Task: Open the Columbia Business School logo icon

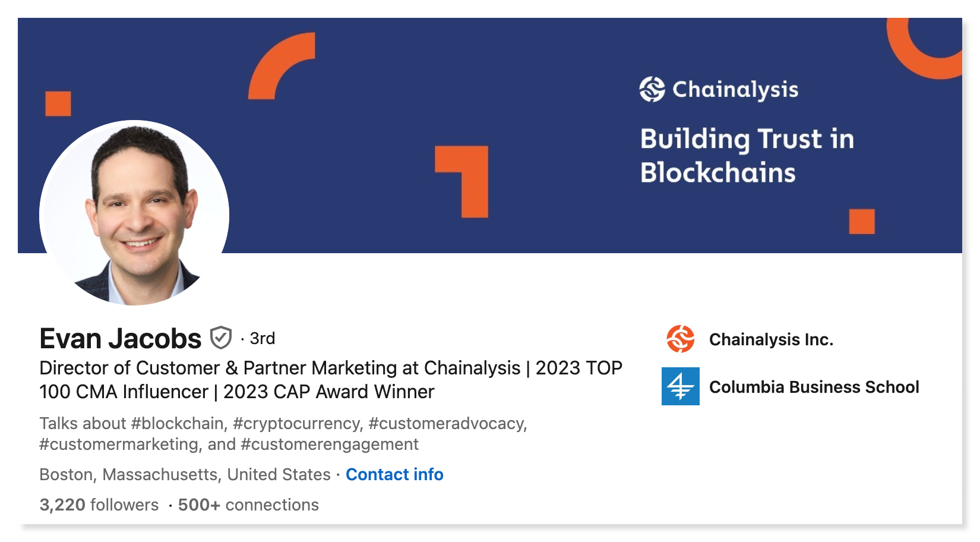Action: pyautogui.click(x=681, y=386)
